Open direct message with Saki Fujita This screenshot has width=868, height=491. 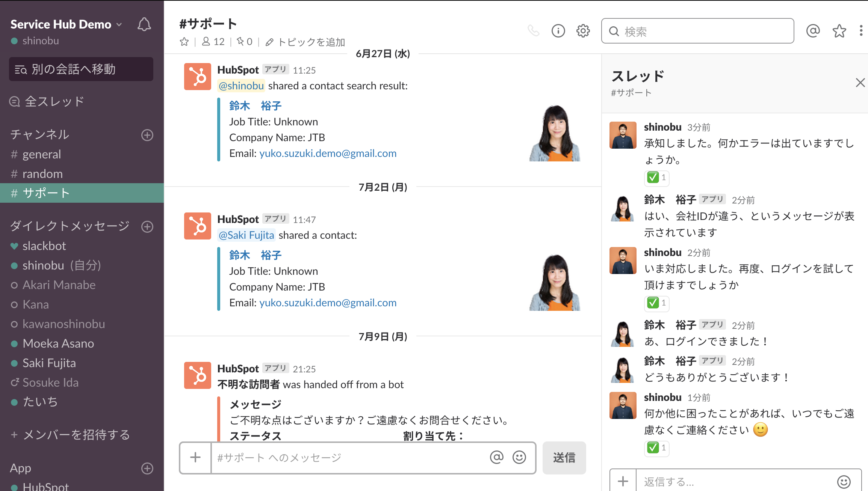[x=49, y=363]
